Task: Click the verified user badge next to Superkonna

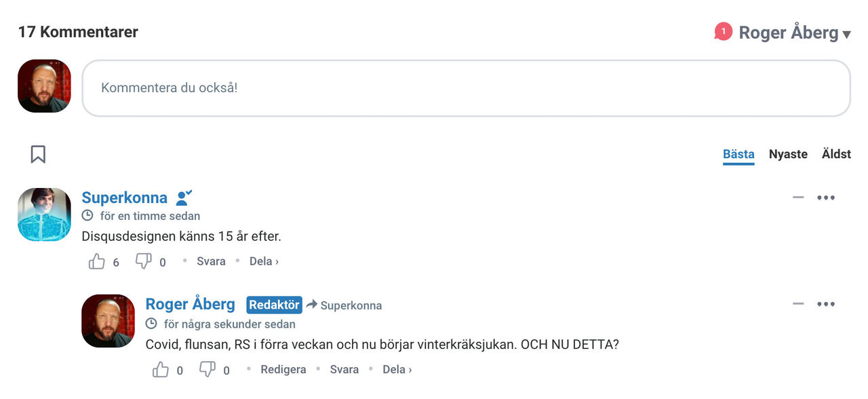Action: coord(183,197)
